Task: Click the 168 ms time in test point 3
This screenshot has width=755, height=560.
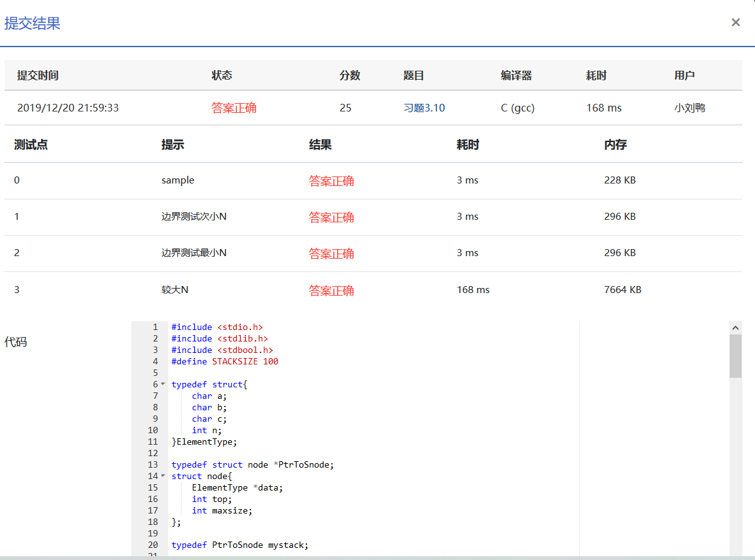Action: point(473,290)
